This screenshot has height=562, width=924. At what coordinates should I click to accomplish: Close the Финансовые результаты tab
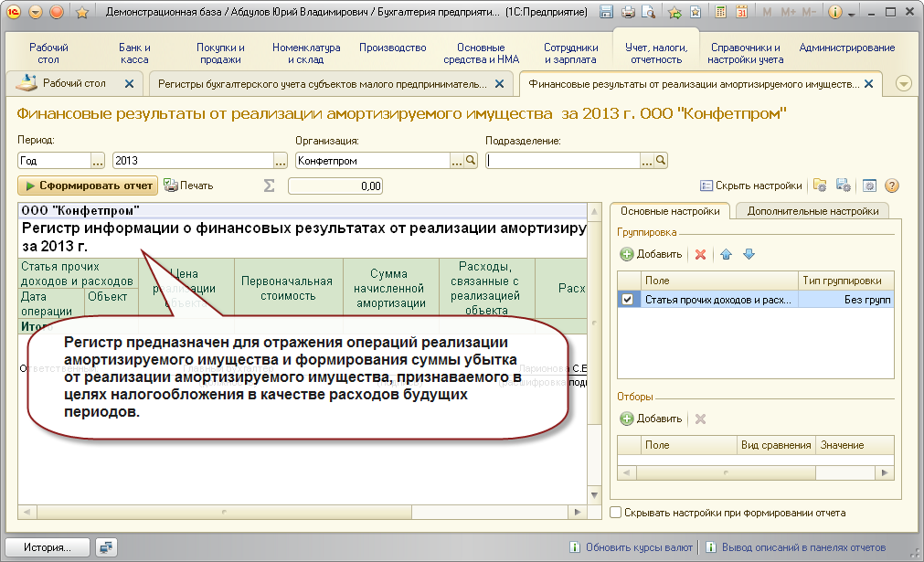click(x=868, y=84)
